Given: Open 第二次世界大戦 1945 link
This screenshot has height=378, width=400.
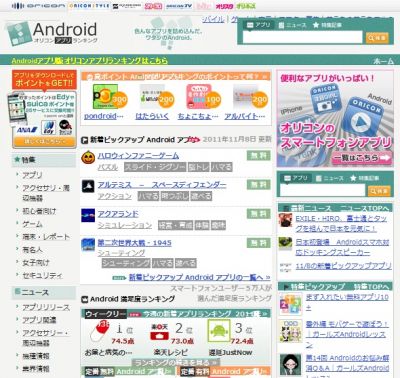Looking at the screenshot, I should 134,243.
